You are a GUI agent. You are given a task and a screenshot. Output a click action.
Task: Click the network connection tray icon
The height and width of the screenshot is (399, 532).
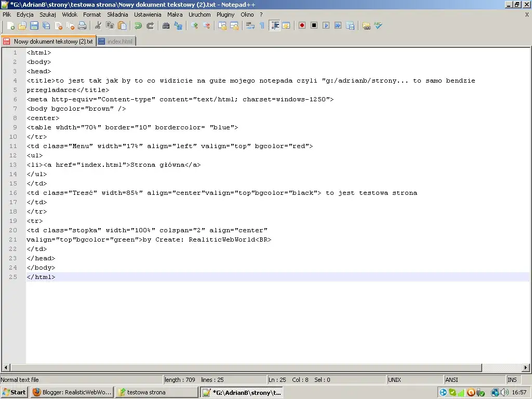click(495, 393)
